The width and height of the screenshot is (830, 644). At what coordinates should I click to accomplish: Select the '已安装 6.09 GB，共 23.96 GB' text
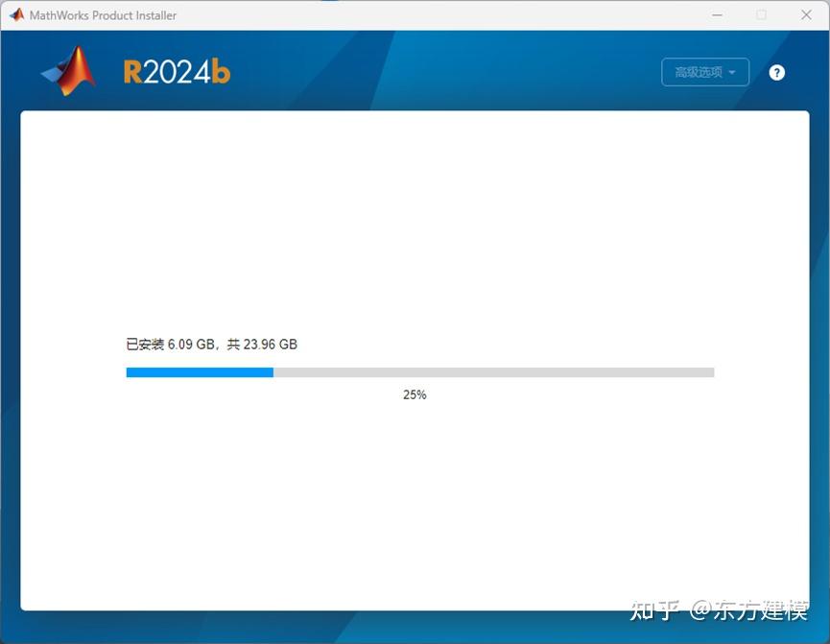pyautogui.click(x=210, y=345)
